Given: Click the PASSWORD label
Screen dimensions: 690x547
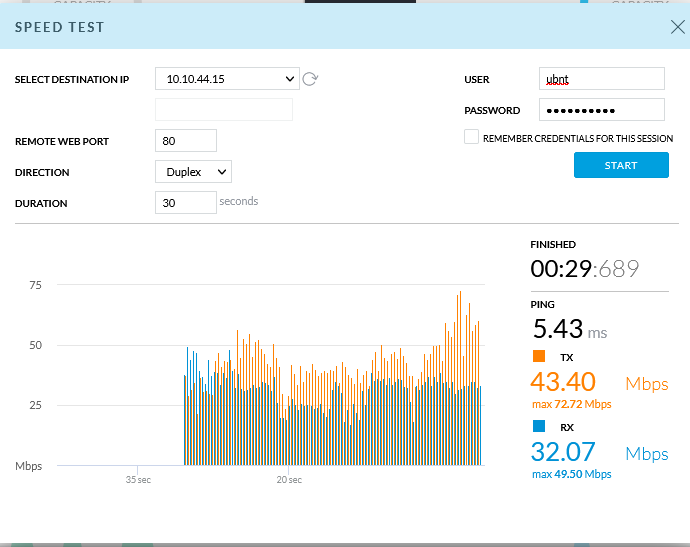Looking at the screenshot, I should [492, 110].
